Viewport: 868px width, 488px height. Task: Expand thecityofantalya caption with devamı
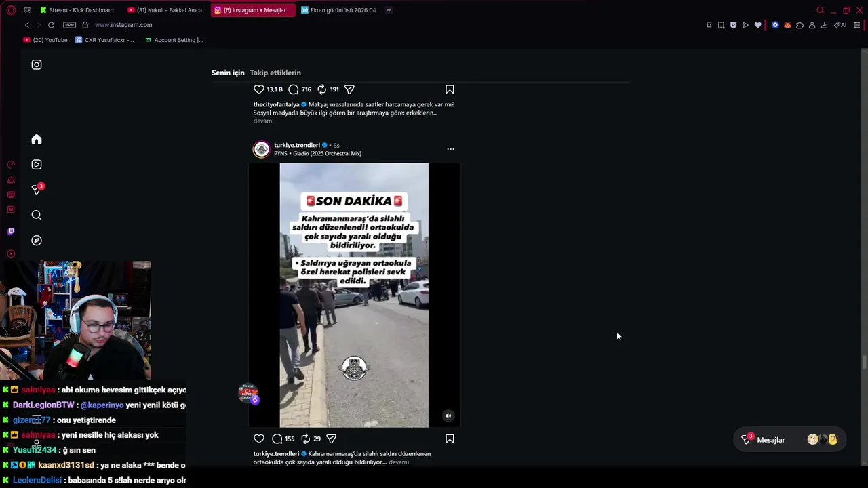264,121
